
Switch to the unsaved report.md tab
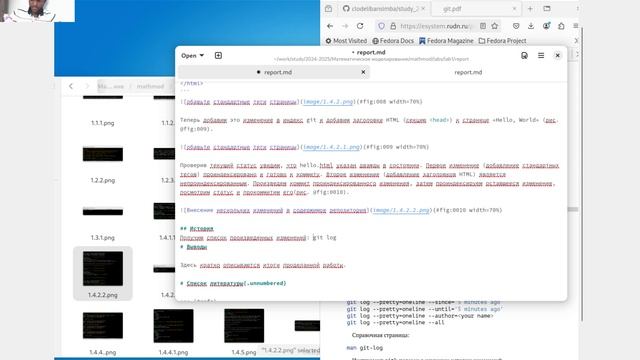[274, 72]
